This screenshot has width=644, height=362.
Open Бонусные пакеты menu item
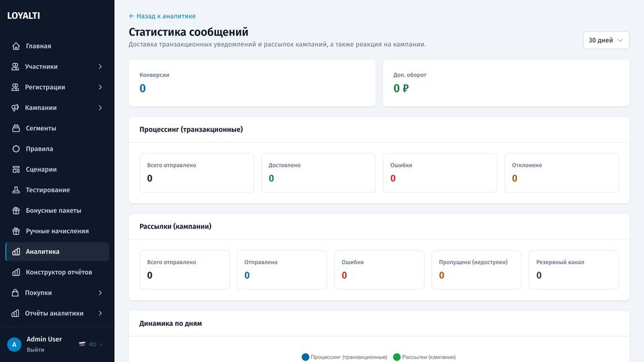click(57, 210)
